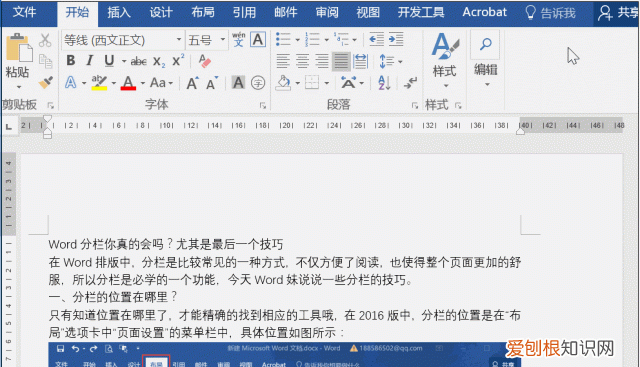
Task: Toggle justify alignment
Action: [x=341, y=61]
